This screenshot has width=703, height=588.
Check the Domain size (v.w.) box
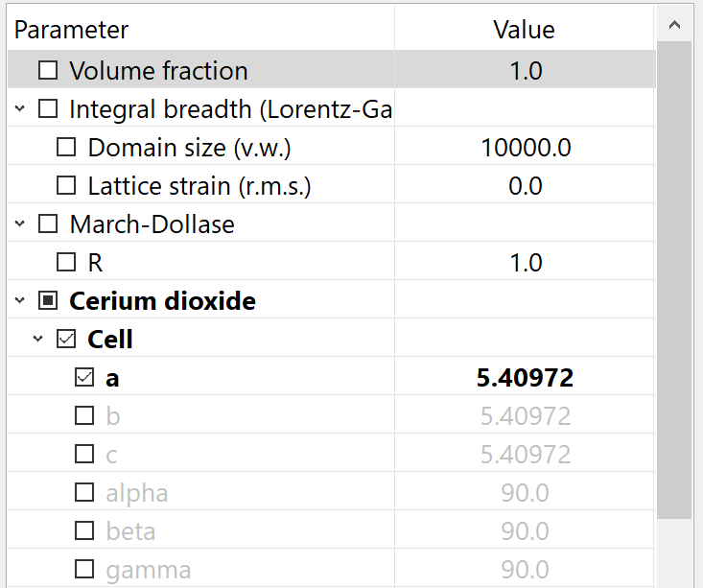(x=66, y=147)
